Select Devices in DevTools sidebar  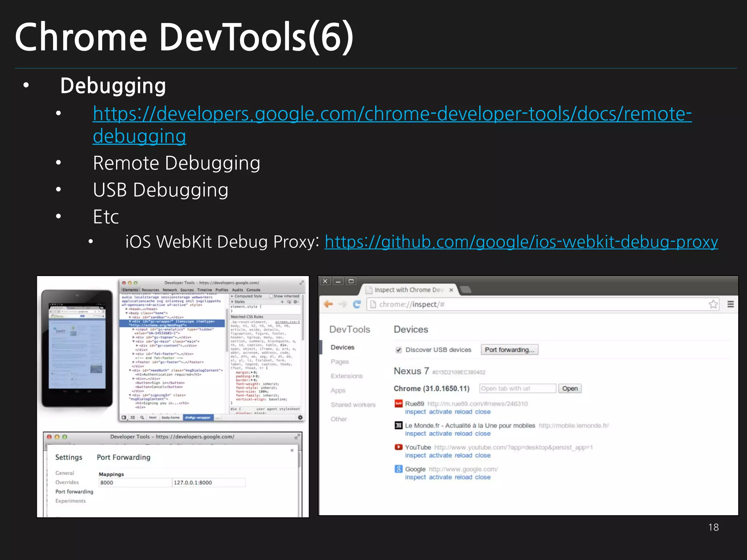(342, 347)
